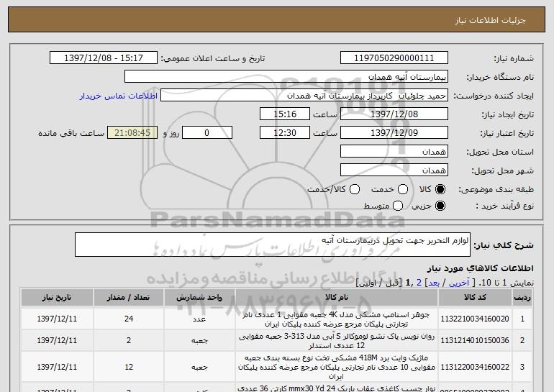Screen dimensions: 554x392
Task: Click the آخرین pagination link
Action: 459,283
